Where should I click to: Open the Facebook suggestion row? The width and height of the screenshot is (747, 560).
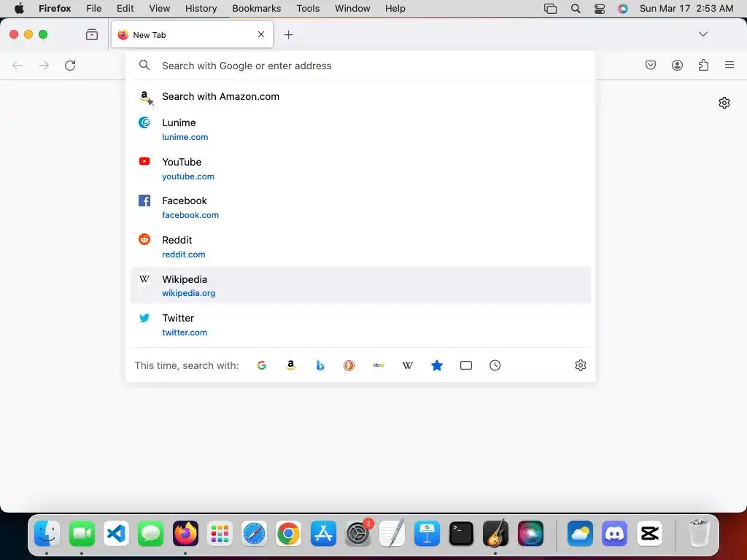[360, 208]
